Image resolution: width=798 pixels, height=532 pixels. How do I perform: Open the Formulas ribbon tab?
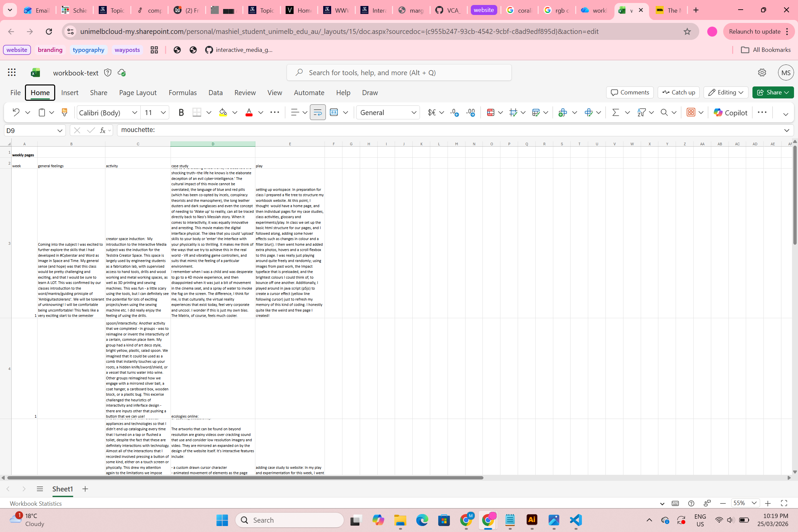click(183, 93)
